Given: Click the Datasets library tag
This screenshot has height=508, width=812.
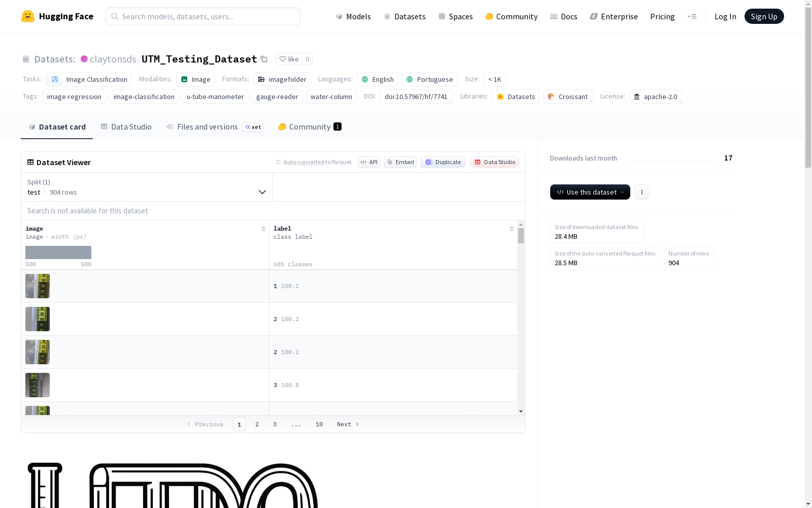Looking at the screenshot, I should (516, 97).
